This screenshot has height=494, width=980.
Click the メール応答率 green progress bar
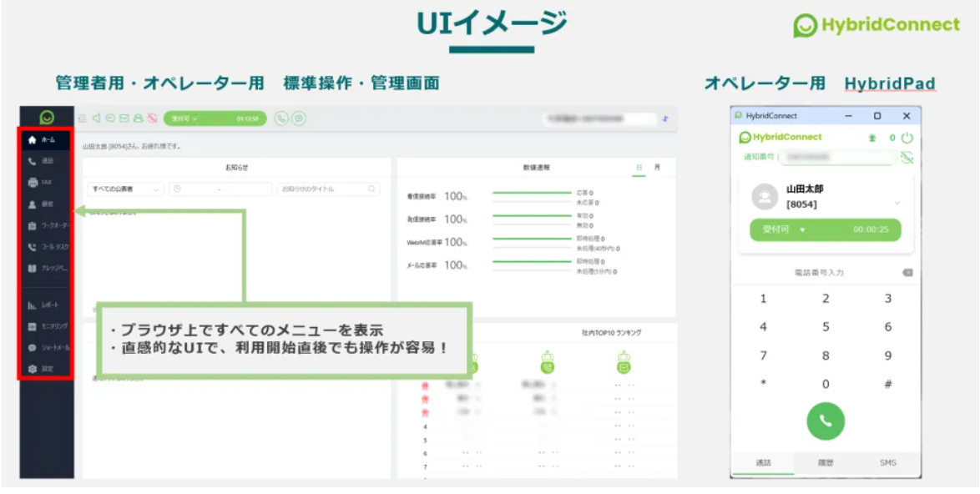[532, 262]
